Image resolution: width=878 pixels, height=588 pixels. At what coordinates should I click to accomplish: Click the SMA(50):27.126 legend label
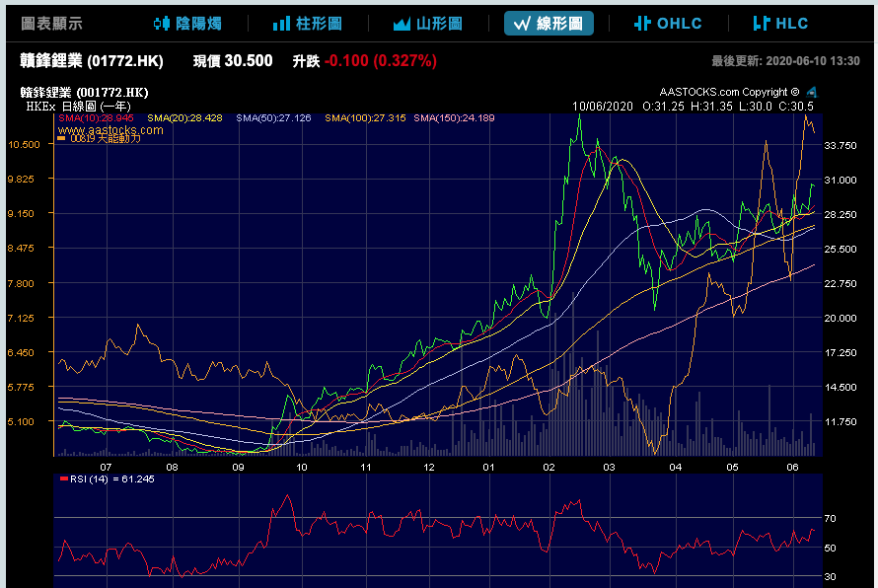273,118
